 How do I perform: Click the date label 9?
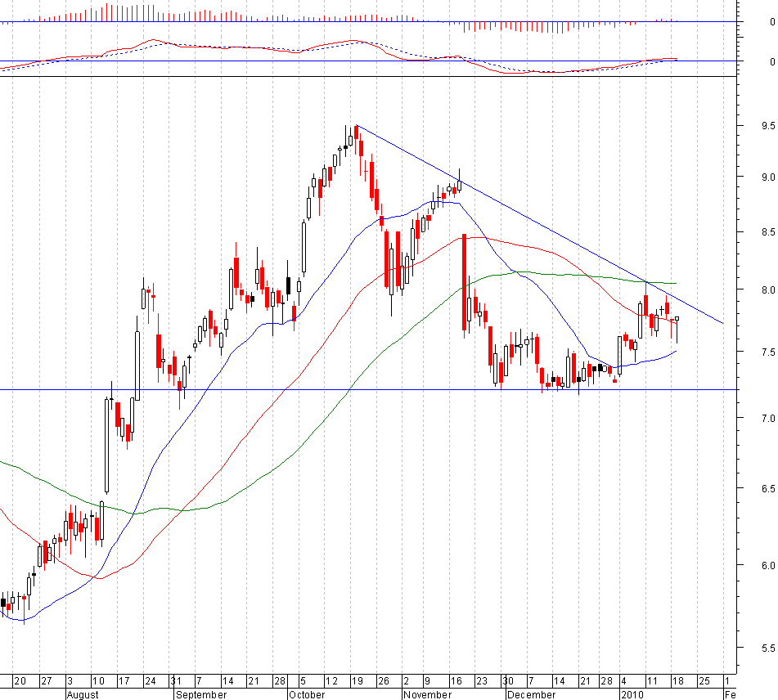[x=427, y=680]
